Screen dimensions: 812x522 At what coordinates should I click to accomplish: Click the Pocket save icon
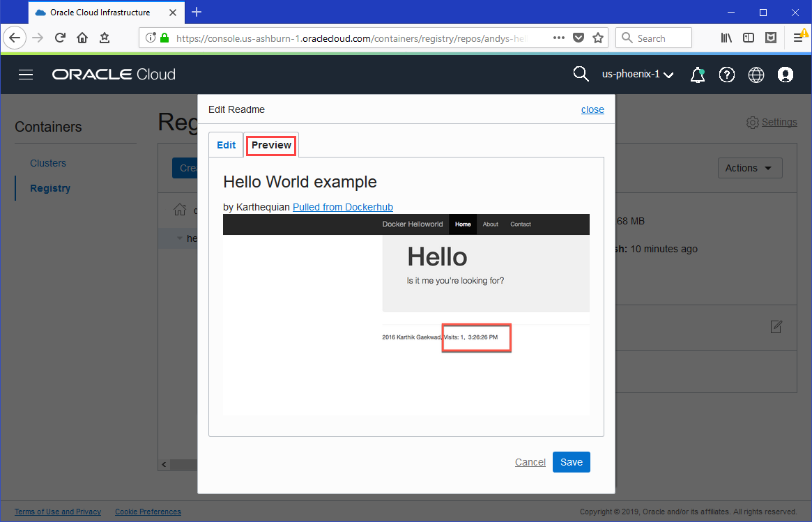(x=579, y=38)
